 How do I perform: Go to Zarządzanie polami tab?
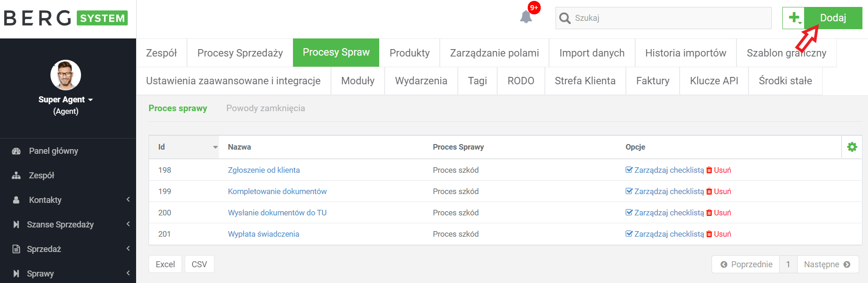click(x=494, y=53)
